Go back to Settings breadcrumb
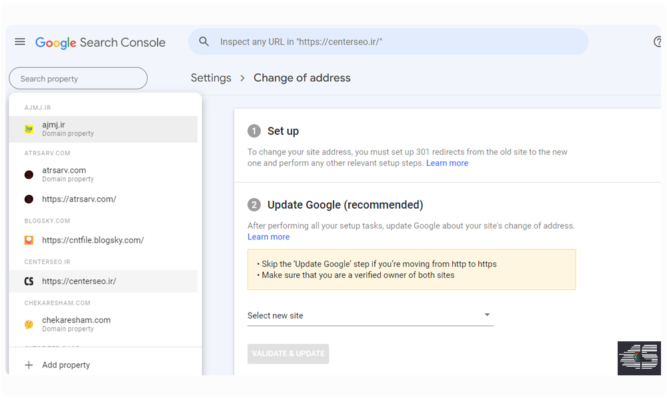 [x=211, y=78]
